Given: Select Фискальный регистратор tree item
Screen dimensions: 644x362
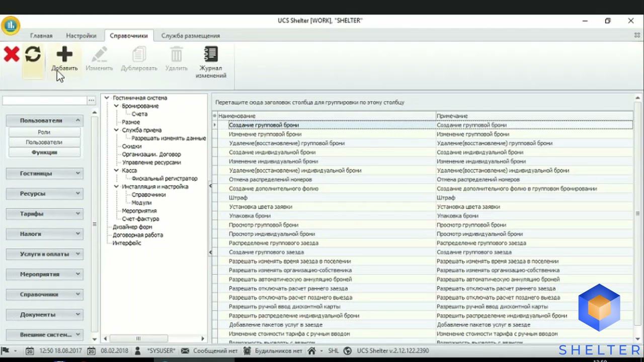Looking at the screenshot, I should click(165, 178).
